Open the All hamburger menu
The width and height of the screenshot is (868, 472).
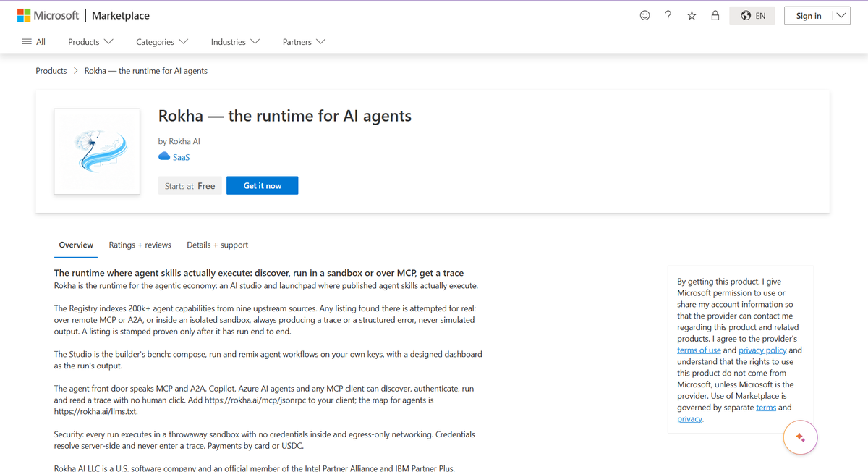click(34, 42)
